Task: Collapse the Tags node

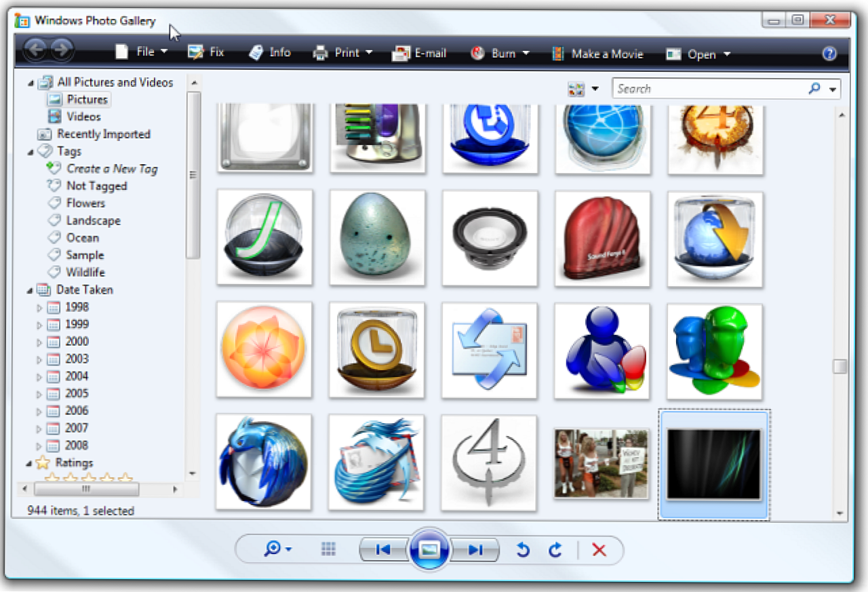Action: (x=31, y=152)
